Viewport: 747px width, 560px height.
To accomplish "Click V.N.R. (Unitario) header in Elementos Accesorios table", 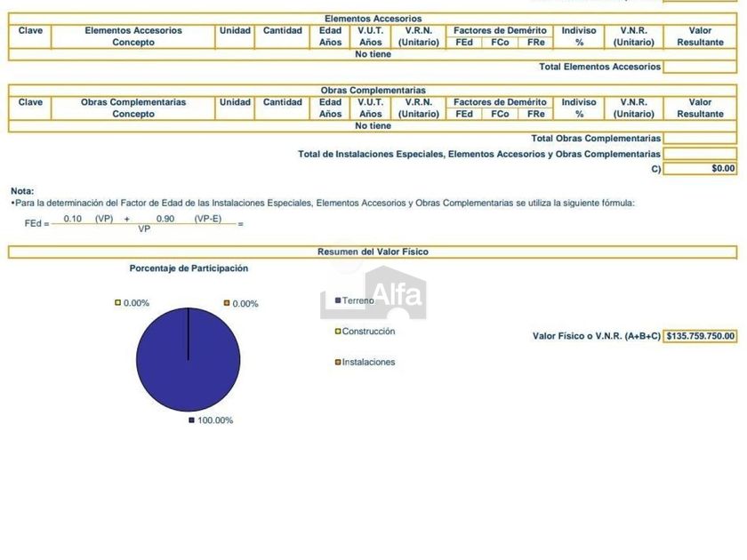I will pyautogui.click(x=633, y=36).
